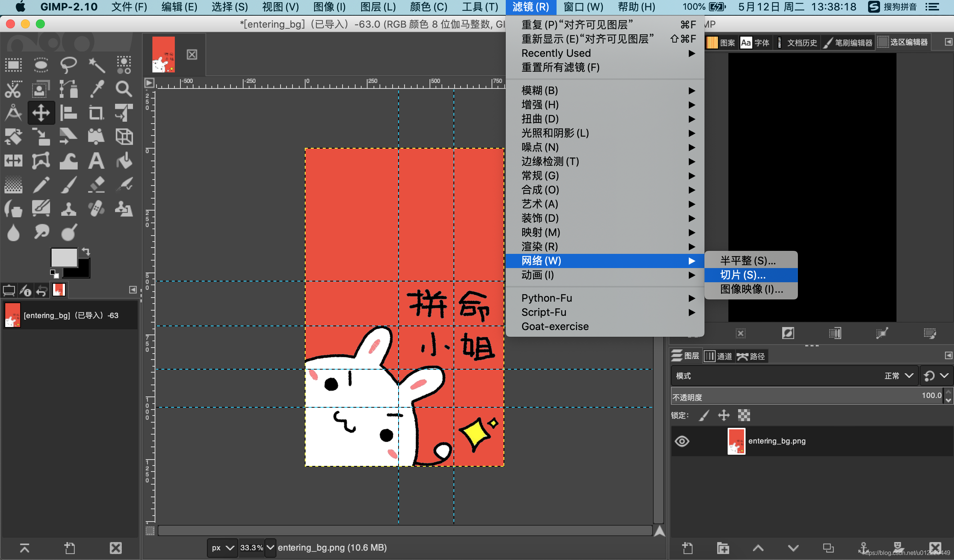
Task: Select the Paintbrush tool
Action: click(x=68, y=185)
